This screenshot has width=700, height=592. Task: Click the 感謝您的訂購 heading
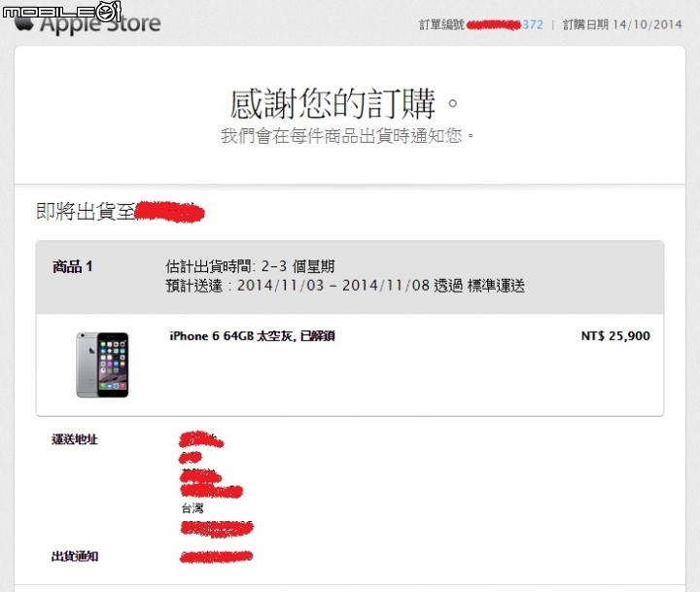point(344,104)
